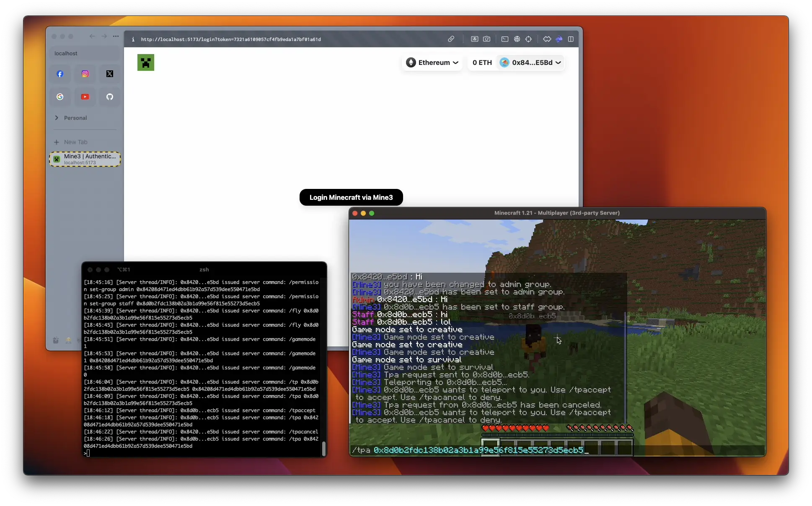Viewport: 812px width, 506px height.
Task: Click the 'Staff 0x8d0b...ecb5 : lol' chat message
Action: [x=401, y=322]
